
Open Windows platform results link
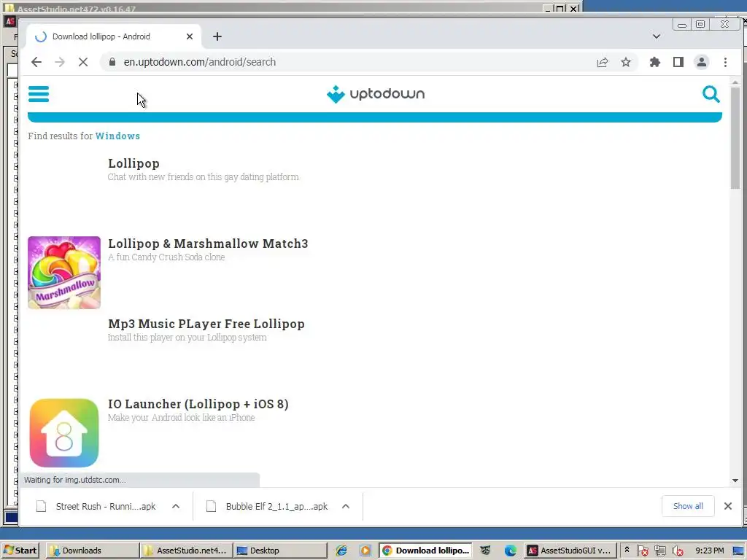pos(117,136)
